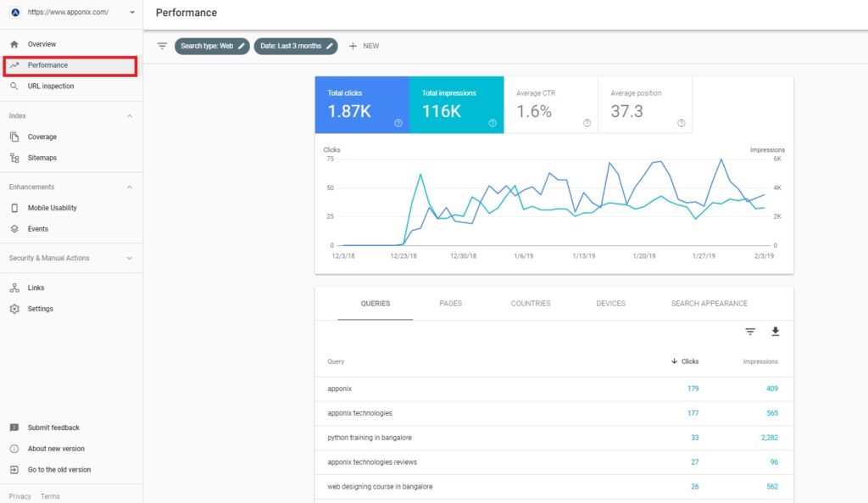Switch to the Countries tab
This screenshot has width=868, height=503.
531,304
